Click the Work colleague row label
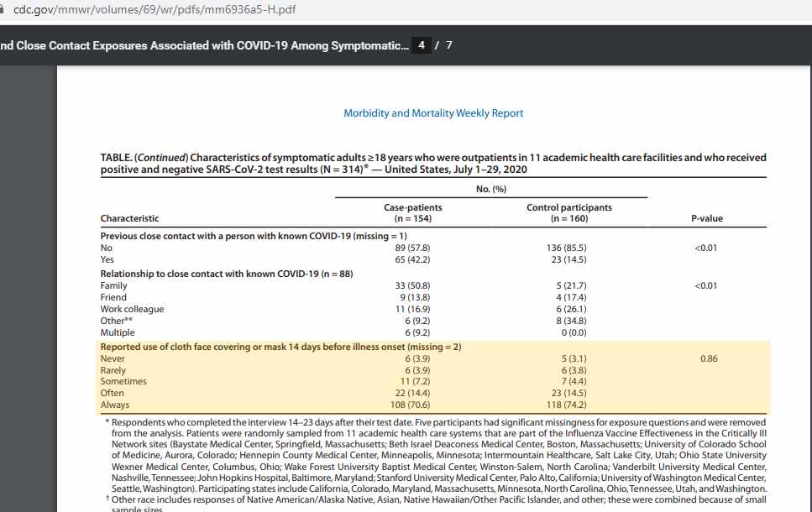The image size is (812, 512). pos(132,309)
